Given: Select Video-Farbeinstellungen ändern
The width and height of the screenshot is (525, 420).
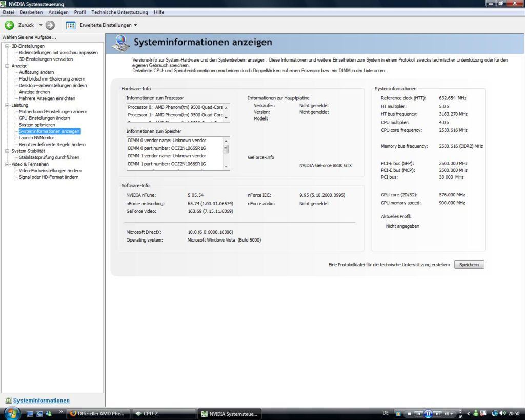Looking at the screenshot, I should (50, 171).
